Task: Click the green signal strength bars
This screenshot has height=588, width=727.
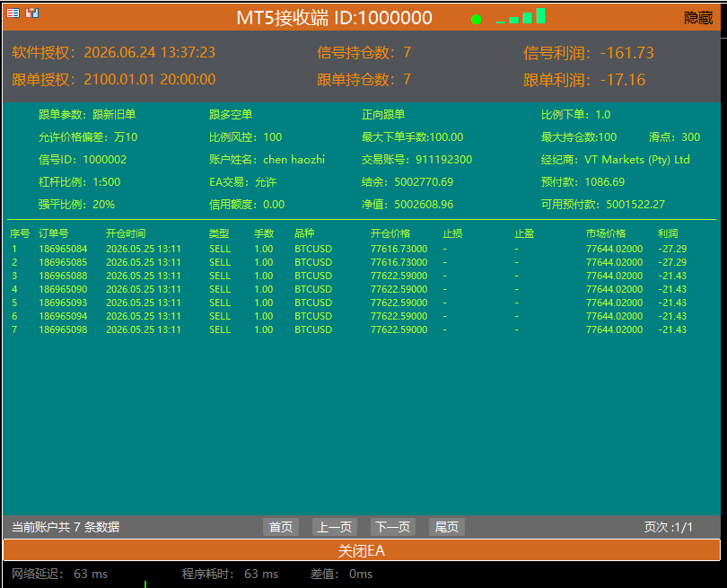Action: pyautogui.click(x=521, y=16)
